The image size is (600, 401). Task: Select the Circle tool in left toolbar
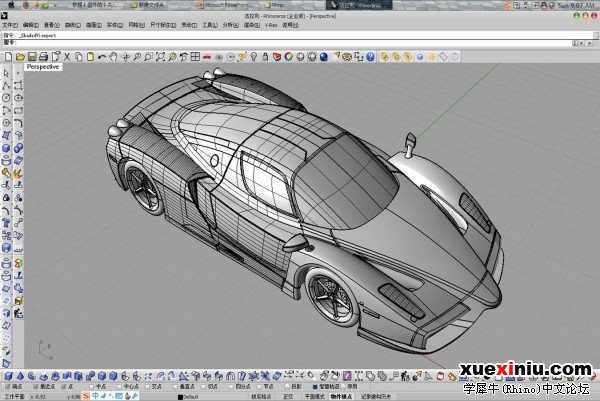6,98
